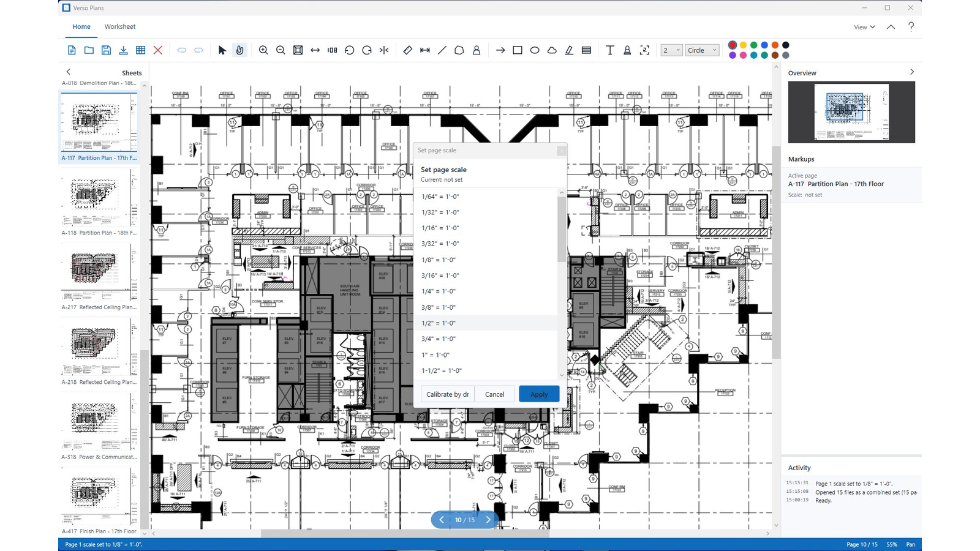The image size is (980, 551).
Task: Pick the red color swatch
Action: pos(733,45)
